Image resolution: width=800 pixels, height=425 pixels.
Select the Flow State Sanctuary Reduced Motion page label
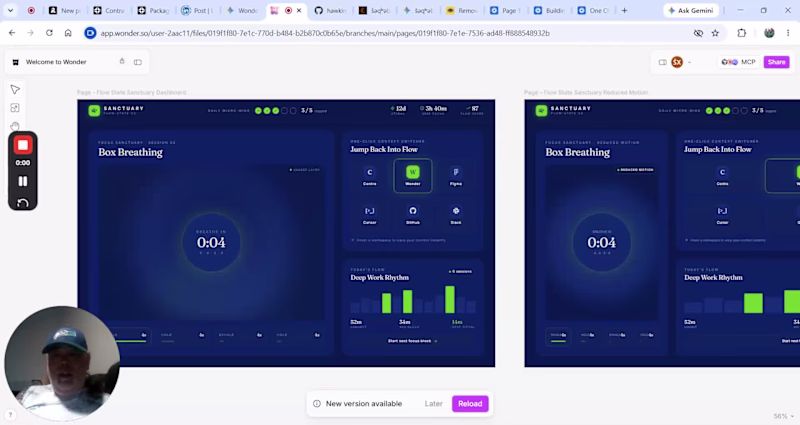point(586,92)
